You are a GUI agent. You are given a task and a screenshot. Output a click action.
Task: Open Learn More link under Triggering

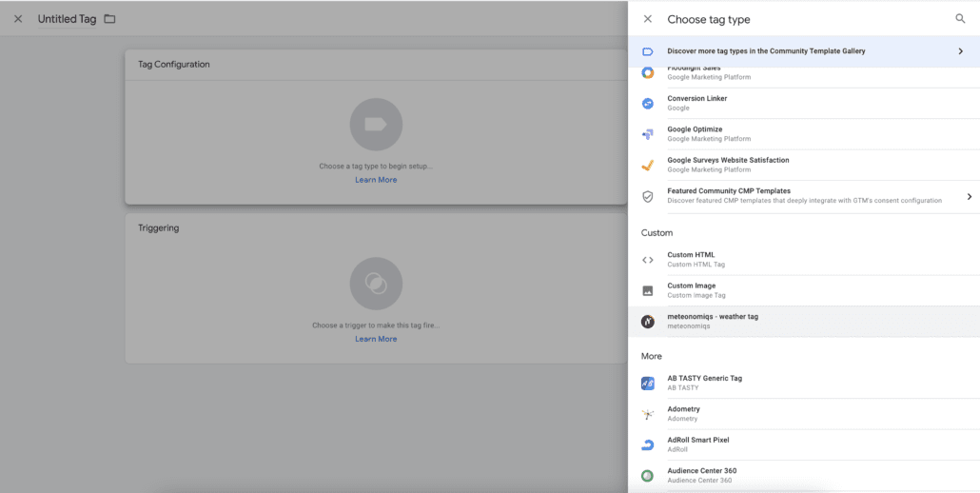(x=376, y=339)
